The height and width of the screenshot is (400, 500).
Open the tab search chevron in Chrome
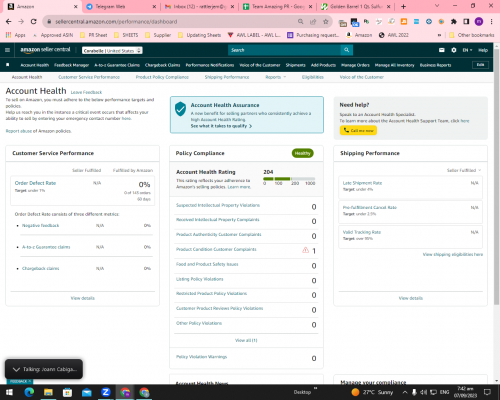pyautogui.click(x=437, y=6)
